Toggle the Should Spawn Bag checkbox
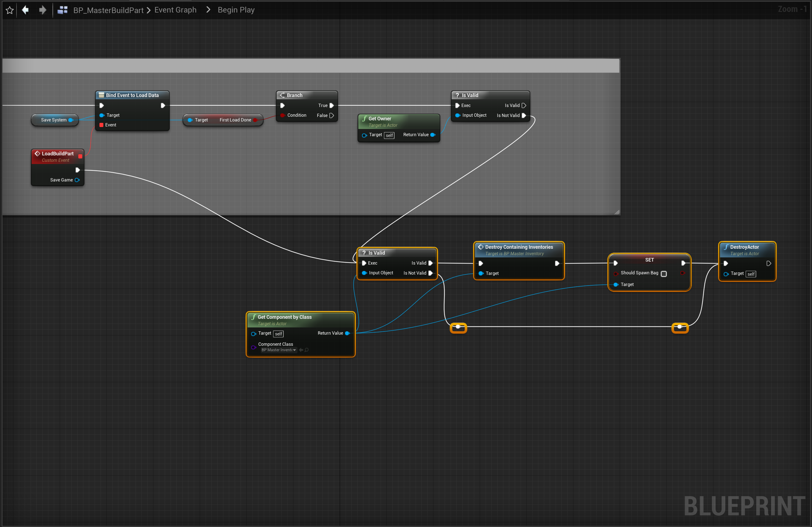The width and height of the screenshot is (812, 527). (664, 274)
